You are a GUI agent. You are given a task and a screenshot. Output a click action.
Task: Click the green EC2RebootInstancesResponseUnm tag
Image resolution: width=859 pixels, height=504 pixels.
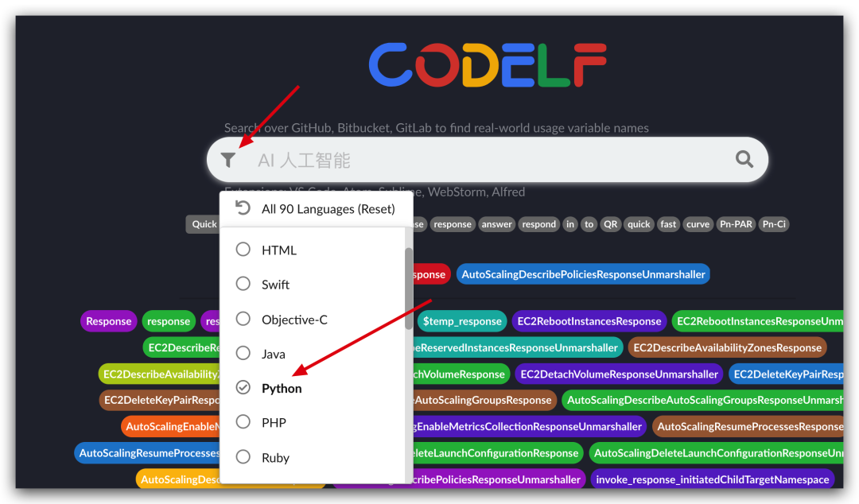point(758,321)
